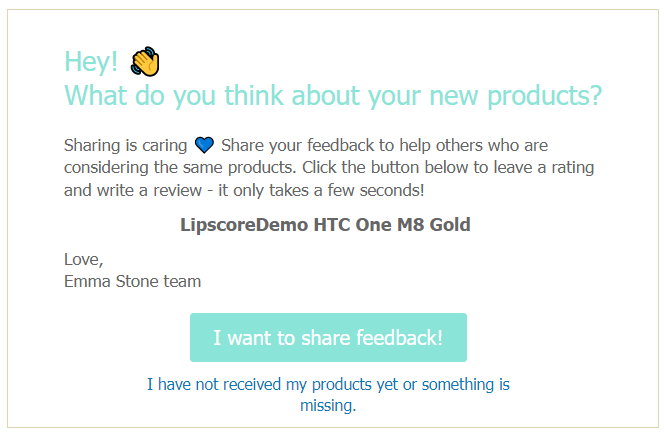Click the waving hand emoji

click(x=145, y=62)
